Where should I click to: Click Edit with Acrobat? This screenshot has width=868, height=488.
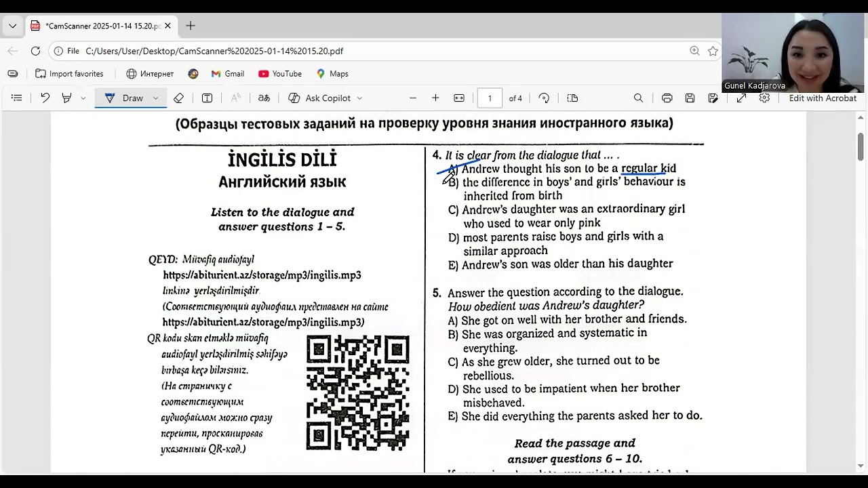823,98
